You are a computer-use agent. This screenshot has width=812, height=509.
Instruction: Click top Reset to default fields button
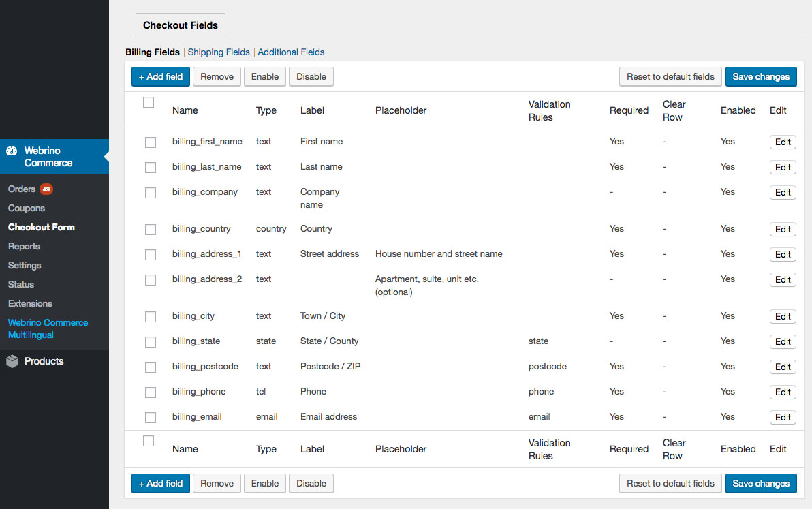tap(670, 76)
